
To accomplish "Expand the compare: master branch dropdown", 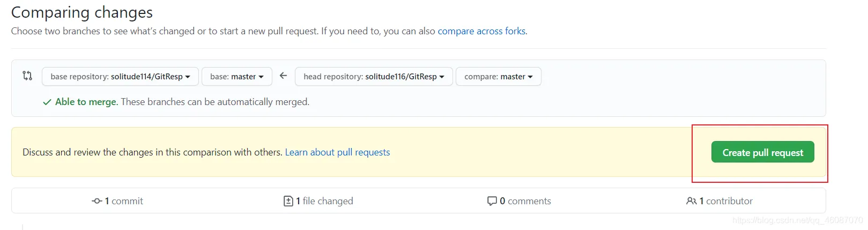I will (x=498, y=77).
